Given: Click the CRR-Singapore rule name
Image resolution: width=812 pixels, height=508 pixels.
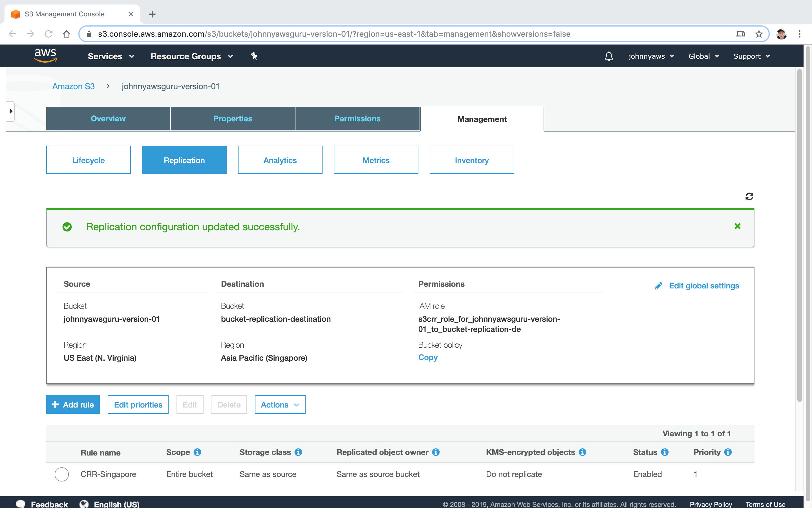Looking at the screenshot, I should (x=108, y=474).
